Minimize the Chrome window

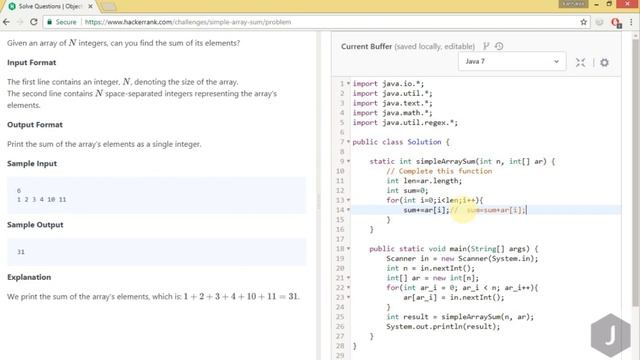click(597, 4)
